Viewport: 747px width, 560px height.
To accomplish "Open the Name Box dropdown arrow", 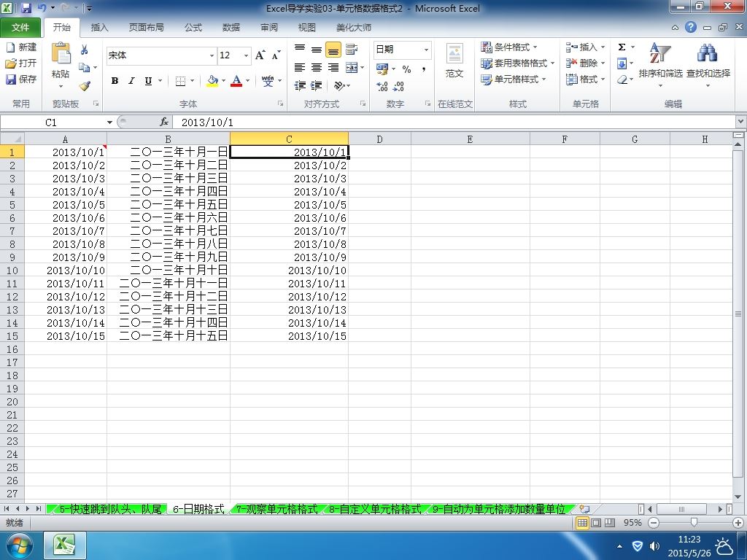I will click(109, 122).
